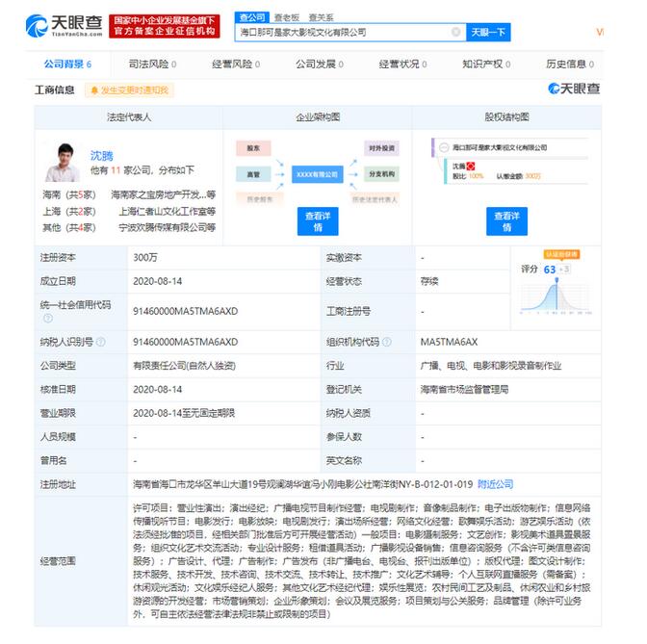Click the 沈腾 shareholder name in equity chart
This screenshot has width=647, height=644.
pos(458,167)
